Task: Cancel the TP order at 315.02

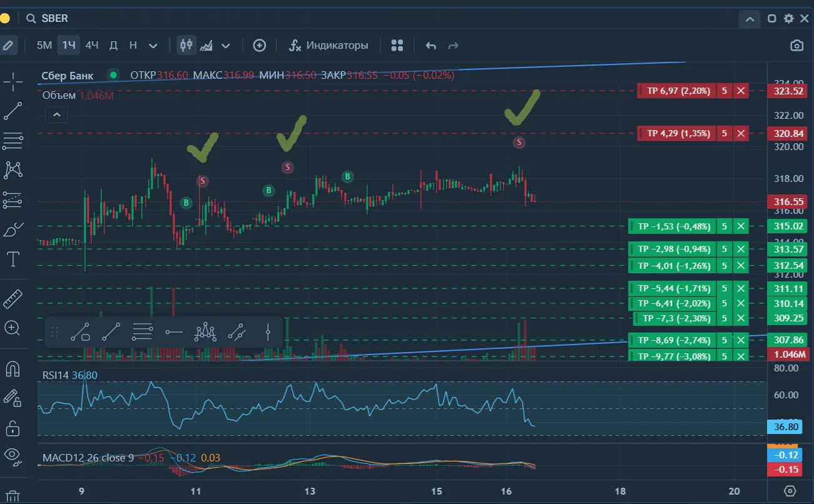Action: (x=741, y=226)
